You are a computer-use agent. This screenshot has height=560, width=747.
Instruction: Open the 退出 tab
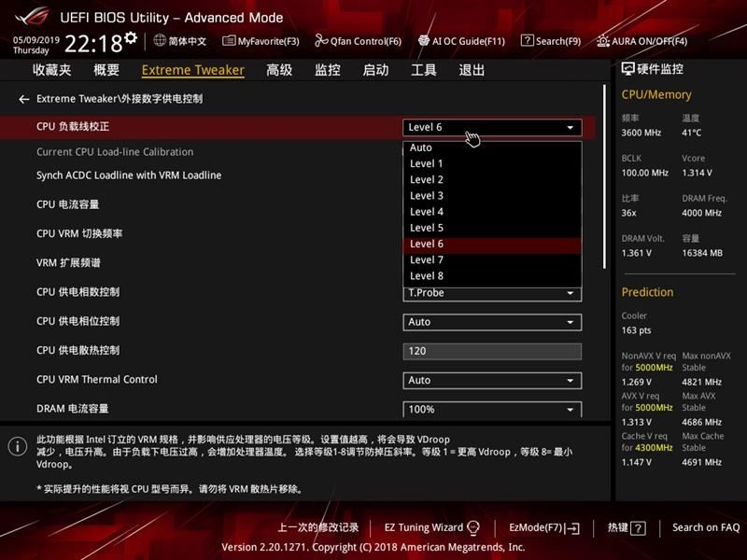(472, 70)
